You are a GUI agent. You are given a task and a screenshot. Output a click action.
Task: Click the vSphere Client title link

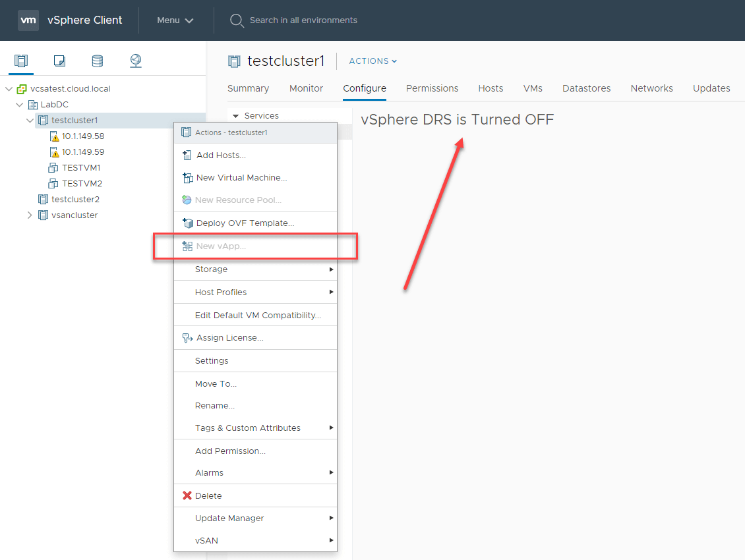[x=84, y=20]
